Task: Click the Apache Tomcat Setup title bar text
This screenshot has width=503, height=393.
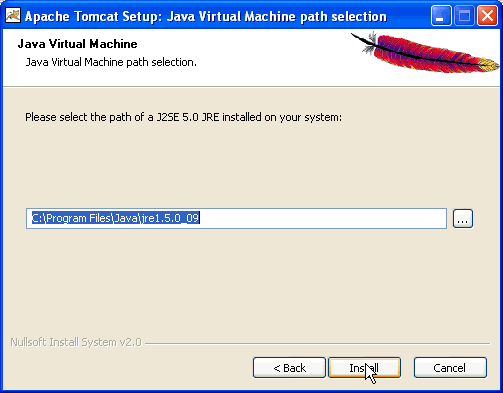Action: [x=206, y=16]
